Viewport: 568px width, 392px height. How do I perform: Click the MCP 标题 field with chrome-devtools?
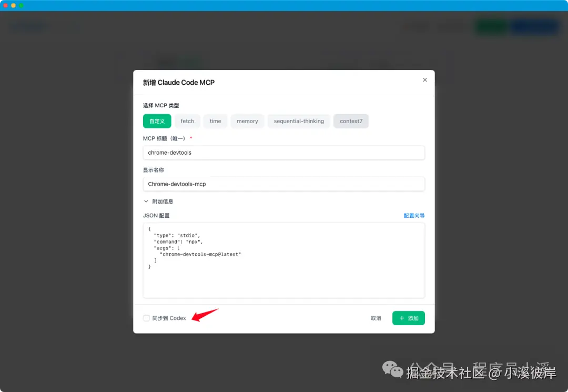click(283, 153)
